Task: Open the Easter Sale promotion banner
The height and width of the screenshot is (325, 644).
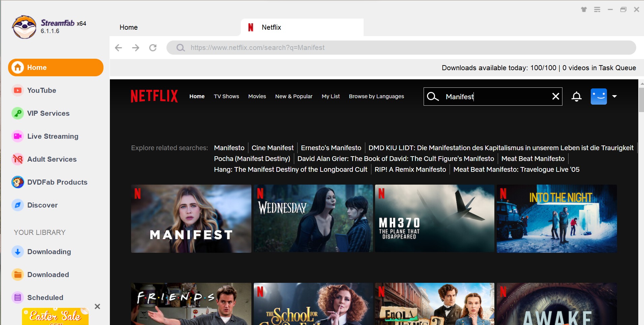Action: click(x=55, y=316)
